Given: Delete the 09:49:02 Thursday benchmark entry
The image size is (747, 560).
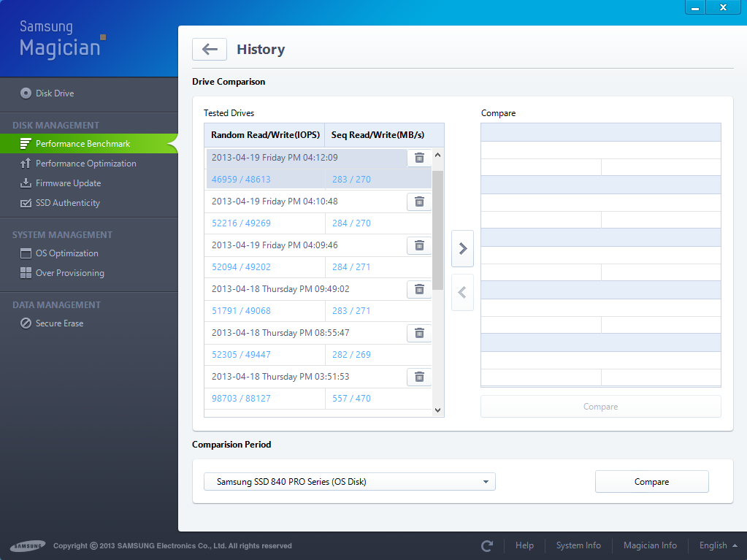Looking at the screenshot, I should point(419,289).
